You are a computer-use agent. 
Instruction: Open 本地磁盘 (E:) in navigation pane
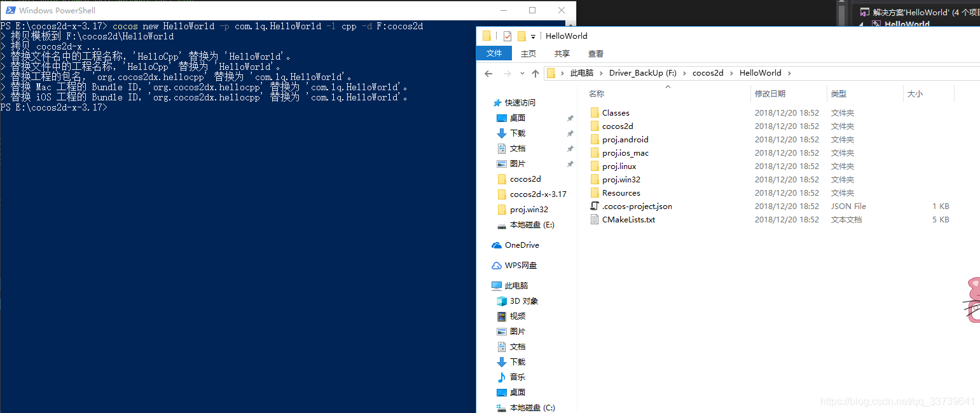532,224
